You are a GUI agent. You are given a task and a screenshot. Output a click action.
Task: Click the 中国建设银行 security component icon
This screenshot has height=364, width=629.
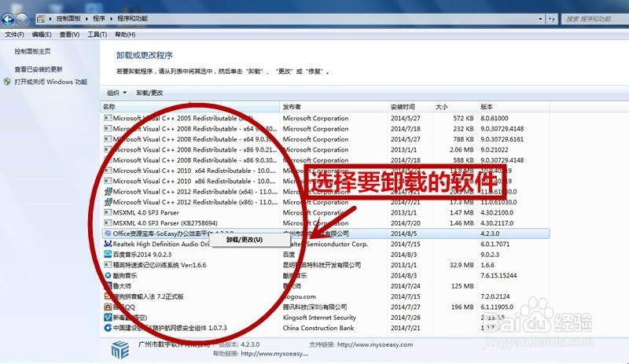tap(108, 328)
